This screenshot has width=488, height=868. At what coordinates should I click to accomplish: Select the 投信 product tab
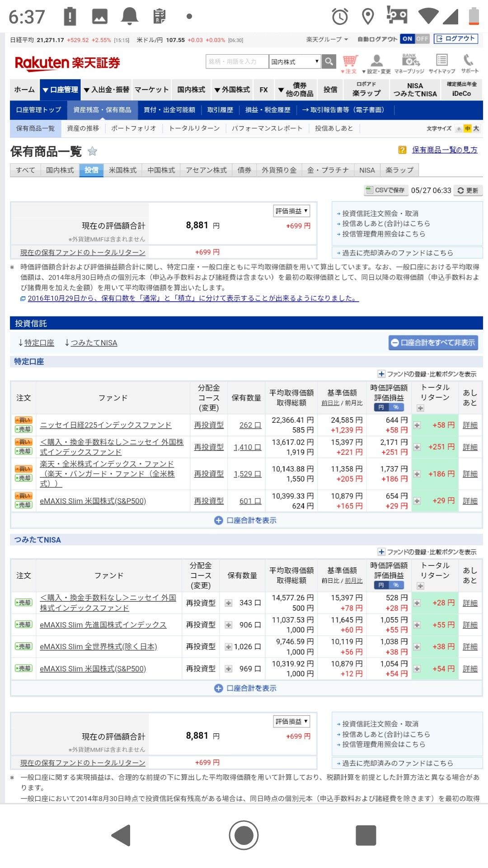[91, 170]
